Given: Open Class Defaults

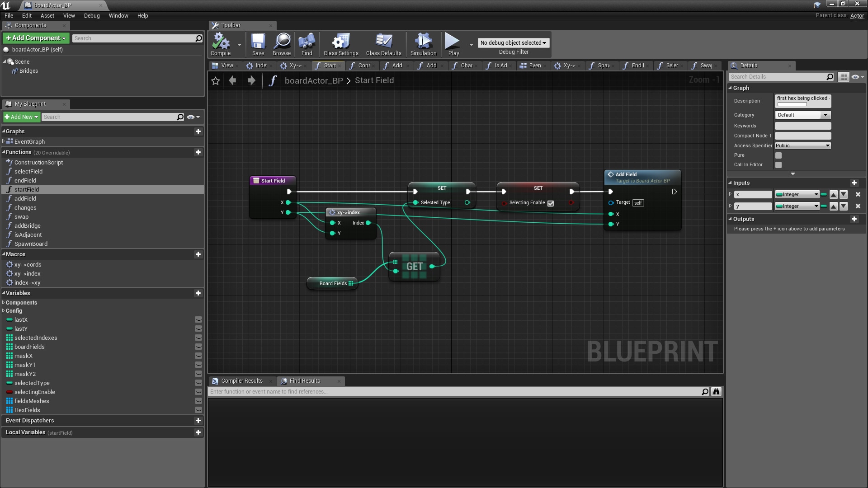Looking at the screenshot, I should pos(383,44).
